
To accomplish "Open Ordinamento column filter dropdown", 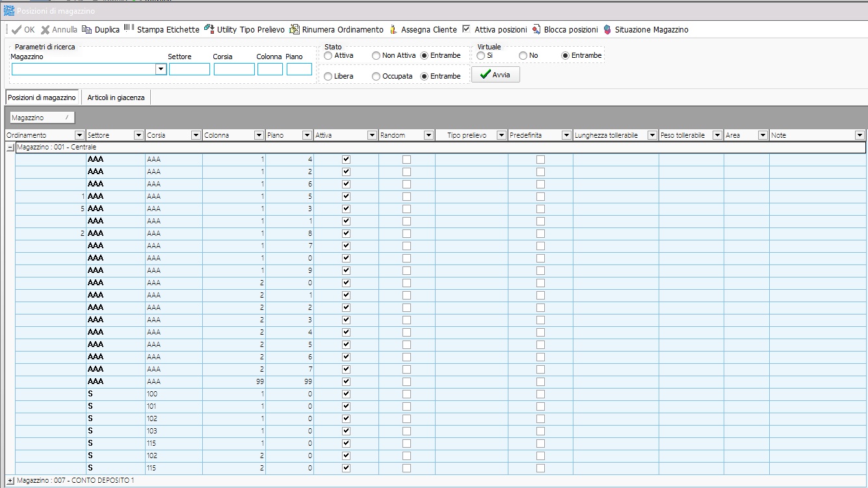I will point(80,135).
